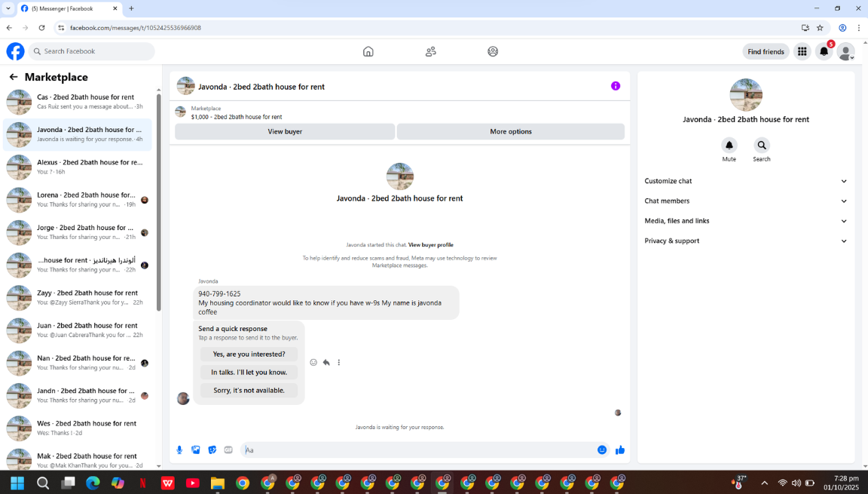
Task: Expand the Customize chat section
Action: pyautogui.click(x=746, y=181)
